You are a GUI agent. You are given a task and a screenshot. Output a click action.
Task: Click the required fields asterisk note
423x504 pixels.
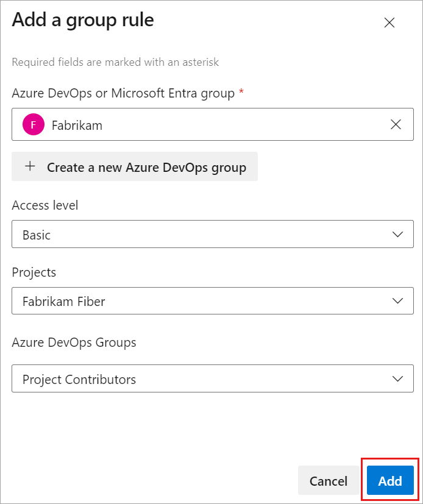click(x=115, y=62)
